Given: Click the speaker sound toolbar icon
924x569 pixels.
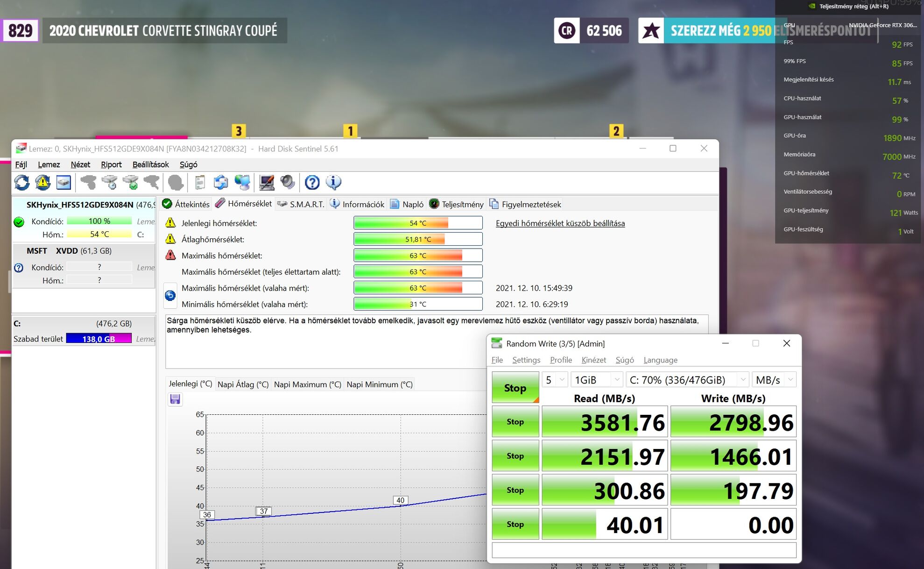Looking at the screenshot, I should [x=288, y=183].
